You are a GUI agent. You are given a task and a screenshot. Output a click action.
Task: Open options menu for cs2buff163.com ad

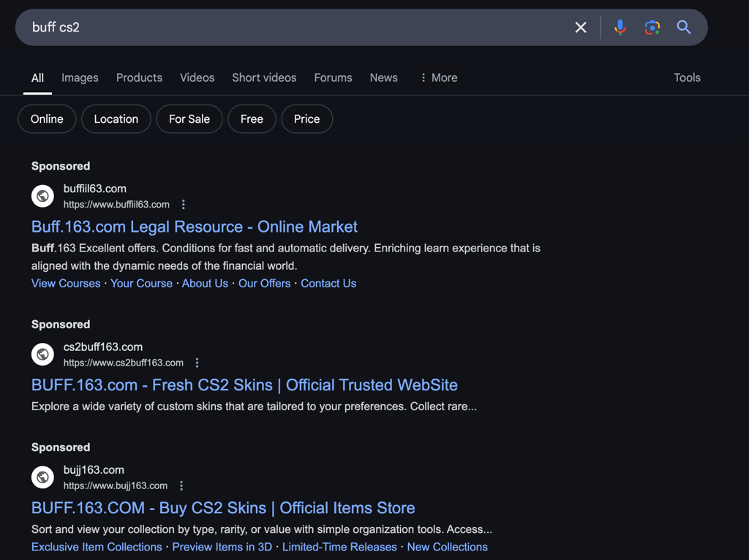pos(197,363)
